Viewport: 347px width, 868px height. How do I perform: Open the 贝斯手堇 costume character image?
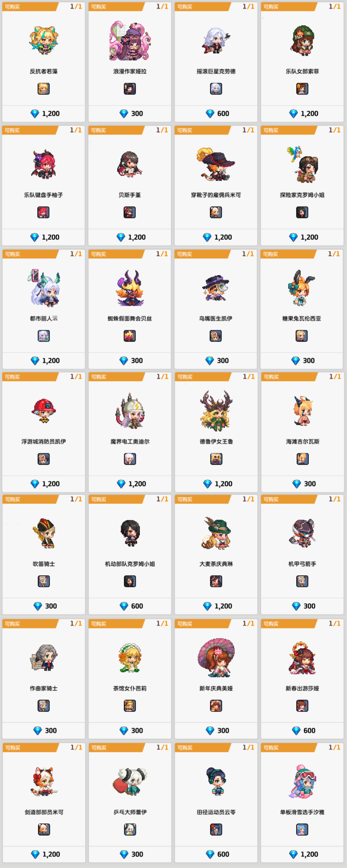130,163
